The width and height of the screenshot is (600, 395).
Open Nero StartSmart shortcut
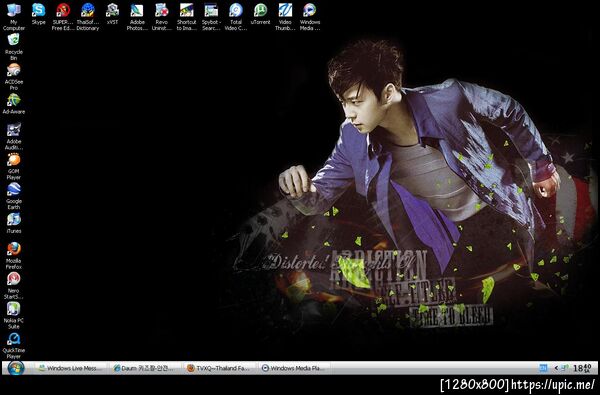point(14,286)
